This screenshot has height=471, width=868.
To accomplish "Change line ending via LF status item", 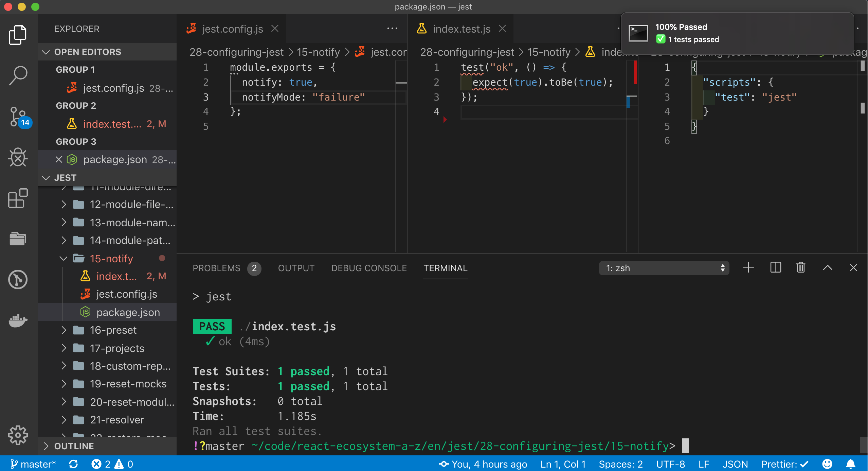I will point(704,464).
